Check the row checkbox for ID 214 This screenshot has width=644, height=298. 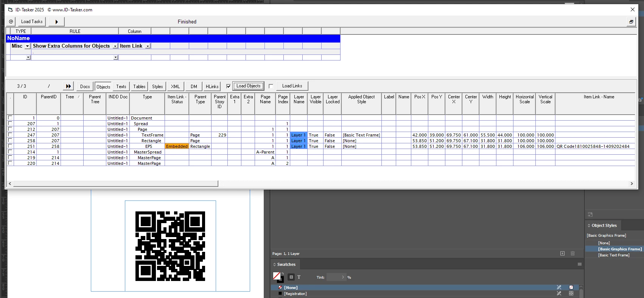(x=10, y=152)
